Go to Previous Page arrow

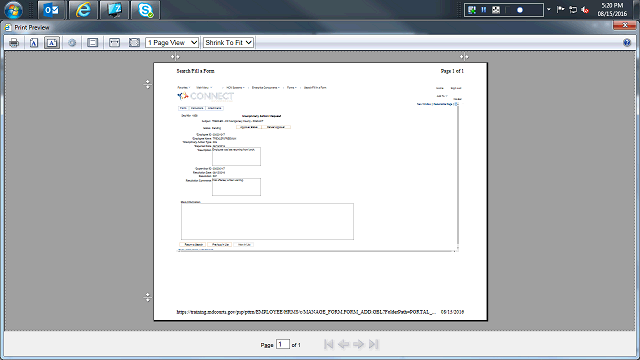(343, 344)
